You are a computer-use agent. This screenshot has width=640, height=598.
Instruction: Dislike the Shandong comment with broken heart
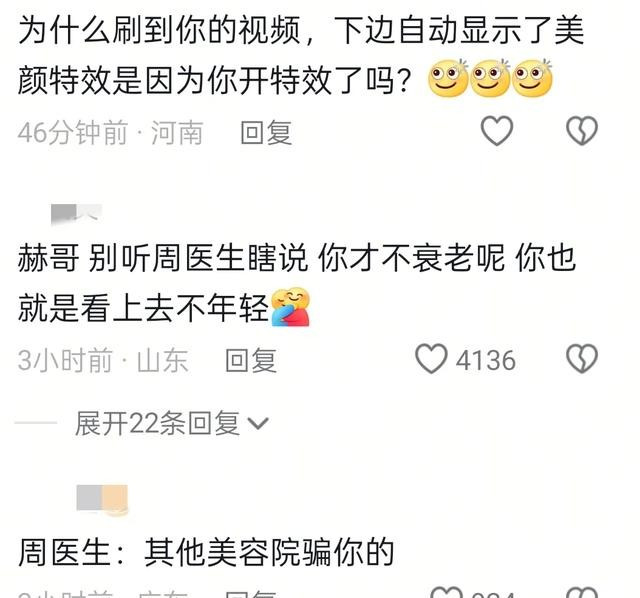(x=582, y=359)
